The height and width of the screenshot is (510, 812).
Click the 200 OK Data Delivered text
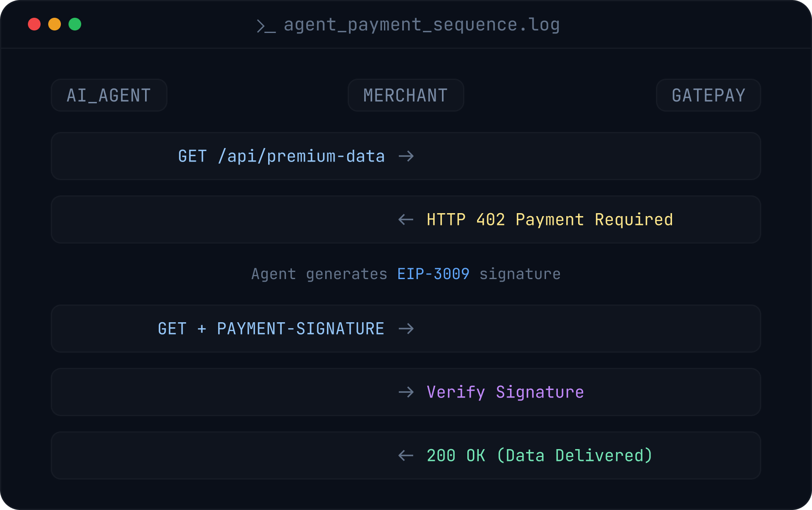click(x=539, y=455)
